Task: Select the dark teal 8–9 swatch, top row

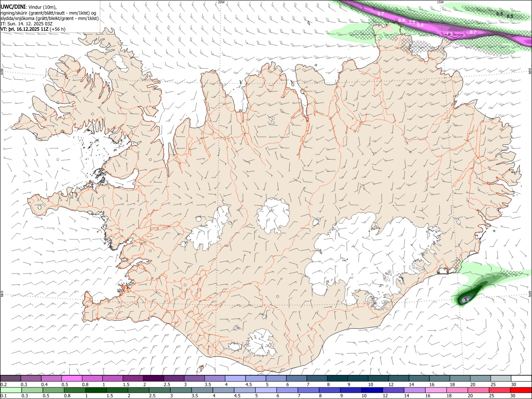Action: point(337,379)
